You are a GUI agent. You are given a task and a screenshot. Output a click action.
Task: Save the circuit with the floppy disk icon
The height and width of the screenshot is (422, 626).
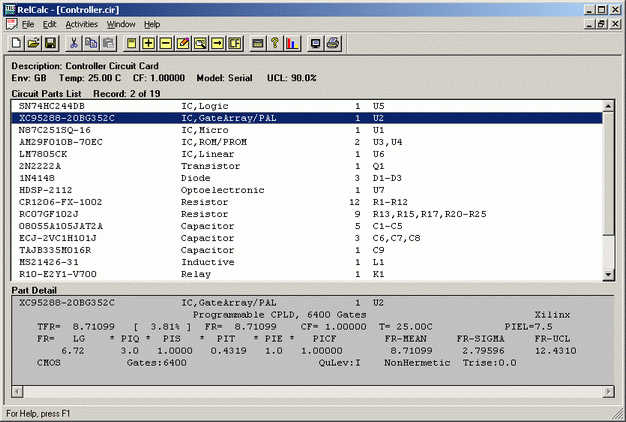pos(50,43)
